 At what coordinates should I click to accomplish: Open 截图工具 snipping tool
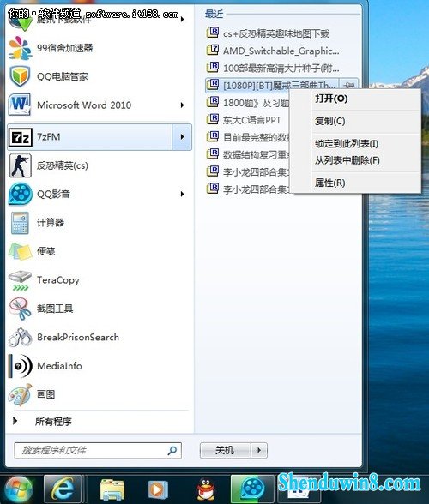pyautogui.click(x=100, y=309)
